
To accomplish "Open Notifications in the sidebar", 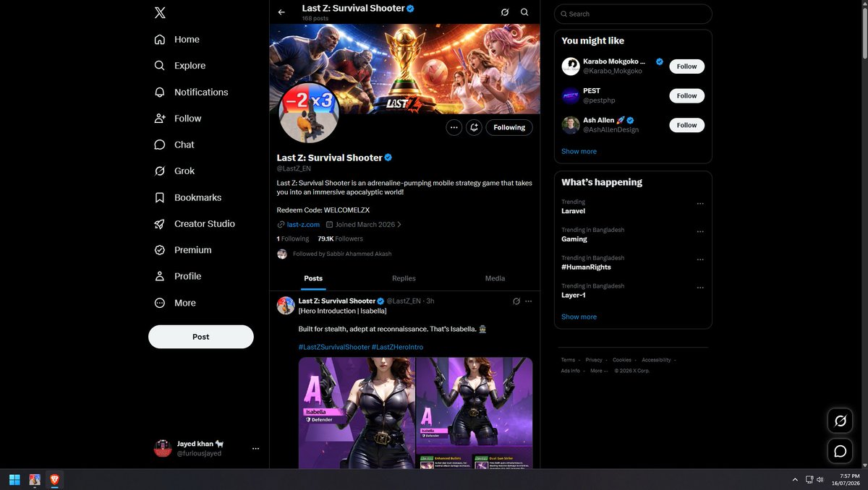I will [x=191, y=93].
